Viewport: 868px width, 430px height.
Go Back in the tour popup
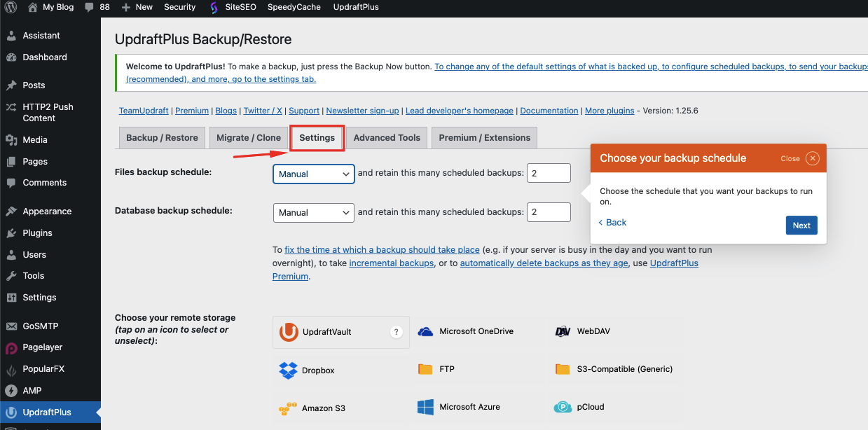point(613,222)
